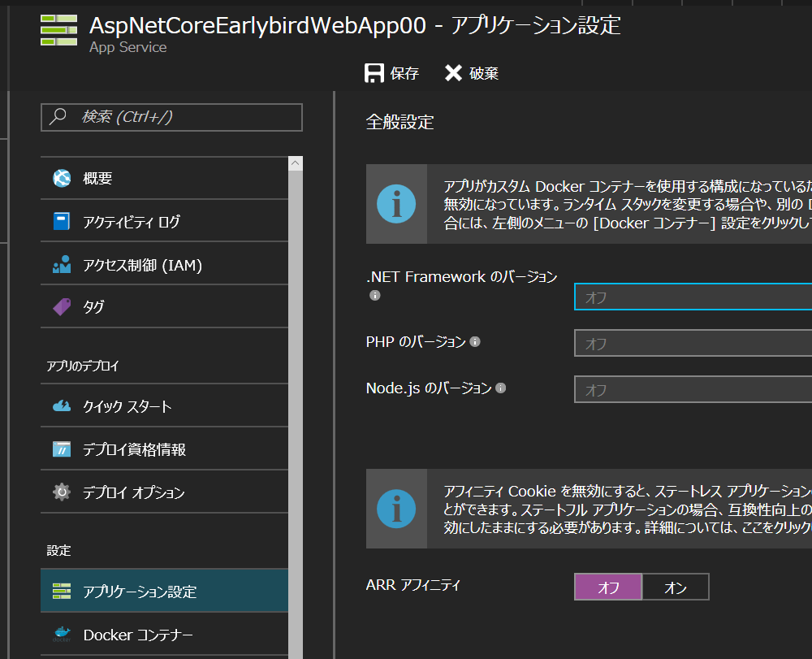
Task: Click the クイック スタート cloud icon
Action: 62,406
